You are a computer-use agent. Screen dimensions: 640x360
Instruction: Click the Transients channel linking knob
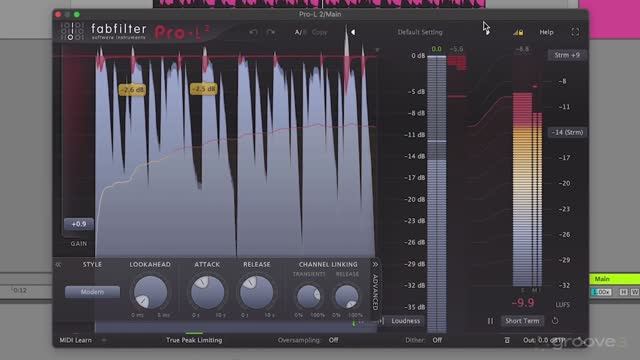tap(309, 296)
